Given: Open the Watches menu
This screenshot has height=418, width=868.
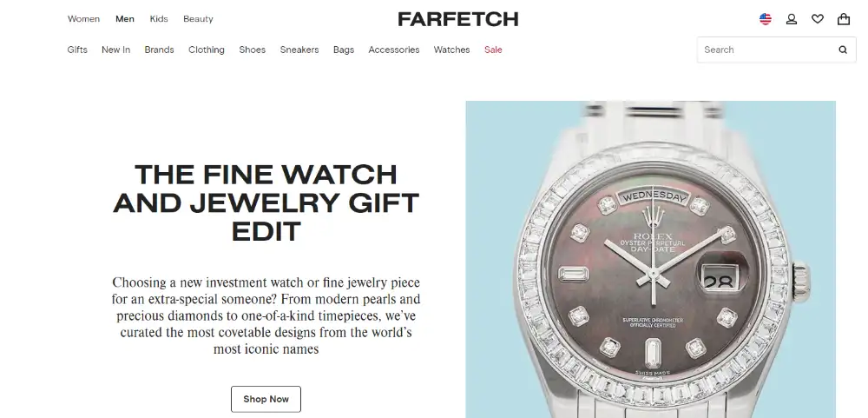Looking at the screenshot, I should click(451, 50).
